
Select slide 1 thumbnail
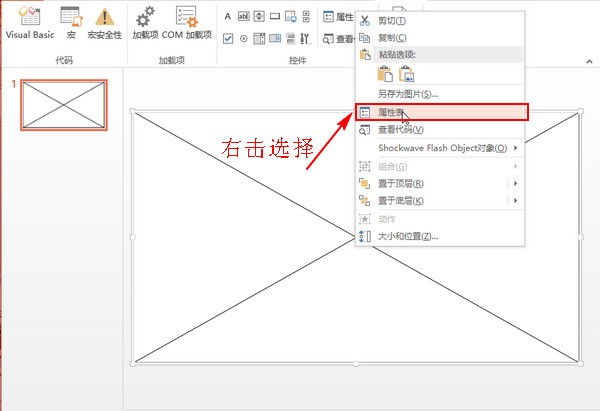(x=64, y=105)
